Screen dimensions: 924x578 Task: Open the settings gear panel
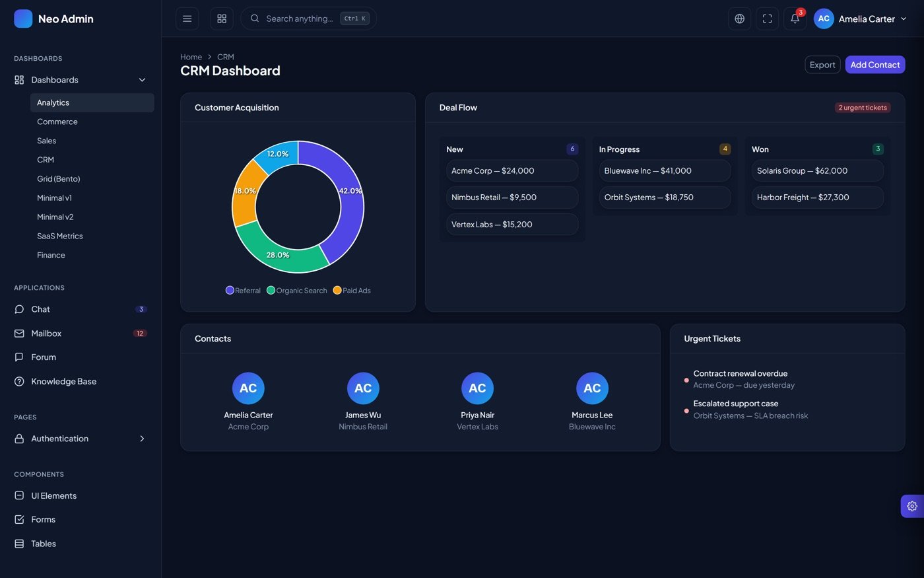pyautogui.click(x=912, y=506)
